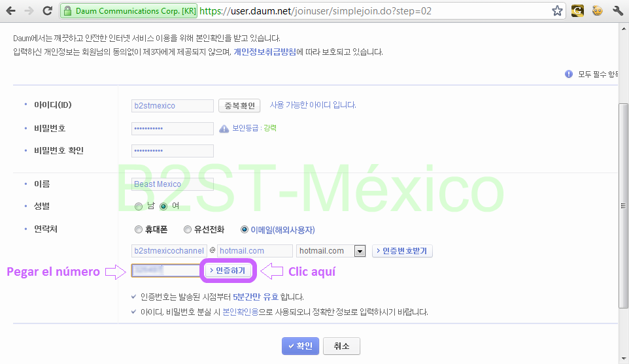Click the 본인확인용 highlighted text
This screenshot has width=629, height=364.
click(240, 312)
